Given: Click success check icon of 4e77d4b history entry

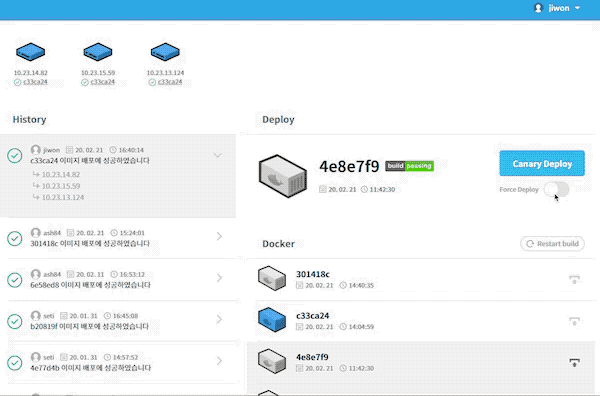Looking at the screenshot, I should coord(15,363).
